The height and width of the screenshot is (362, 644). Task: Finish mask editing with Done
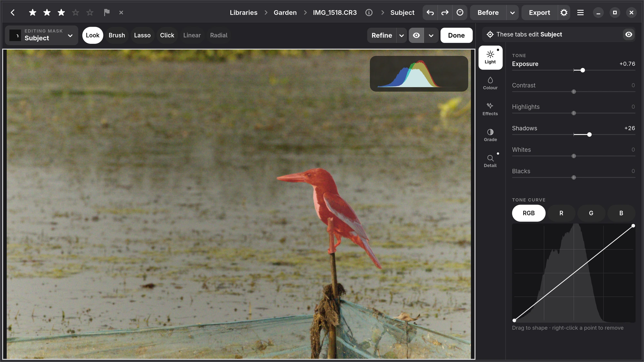tap(456, 35)
